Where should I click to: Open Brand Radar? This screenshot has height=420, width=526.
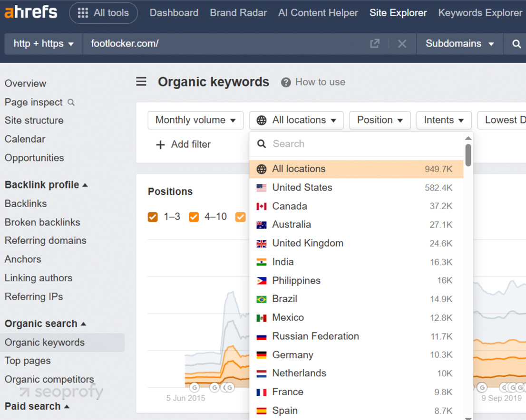[x=238, y=13]
